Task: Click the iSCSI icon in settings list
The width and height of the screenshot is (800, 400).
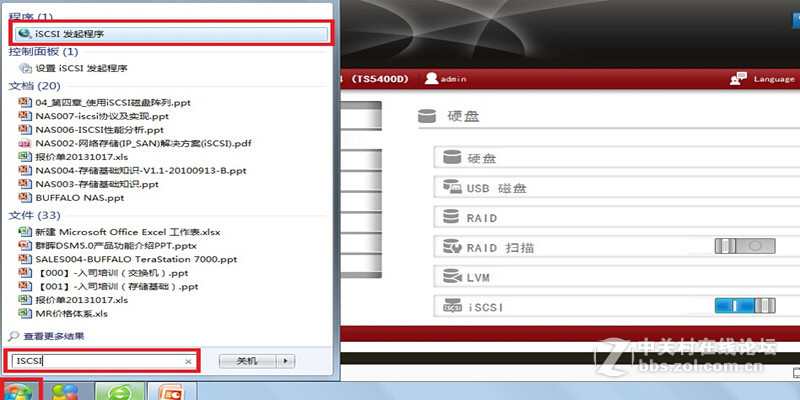Action: click(452, 306)
